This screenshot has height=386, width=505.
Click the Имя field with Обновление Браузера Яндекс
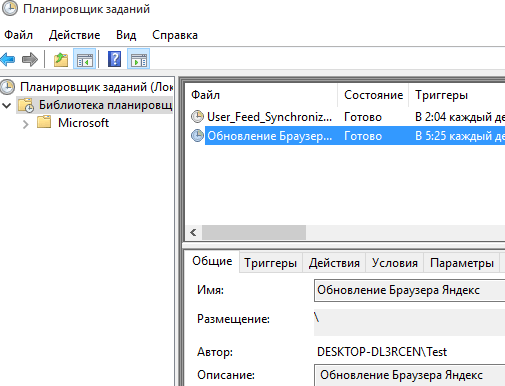tap(410, 290)
